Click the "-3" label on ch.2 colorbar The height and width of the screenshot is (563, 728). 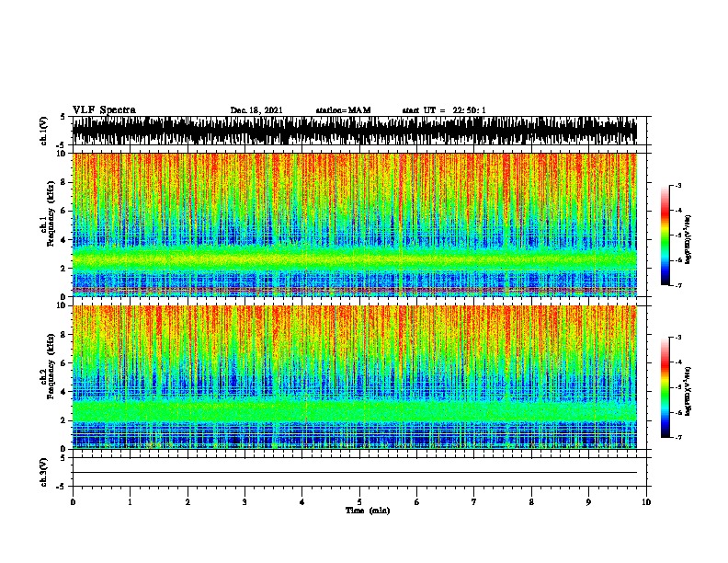point(678,338)
